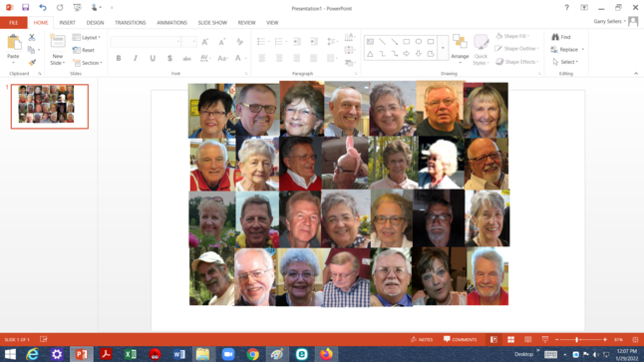Click the Paste clipboard icon
The height and width of the screenshot is (362, 644).
click(13, 42)
